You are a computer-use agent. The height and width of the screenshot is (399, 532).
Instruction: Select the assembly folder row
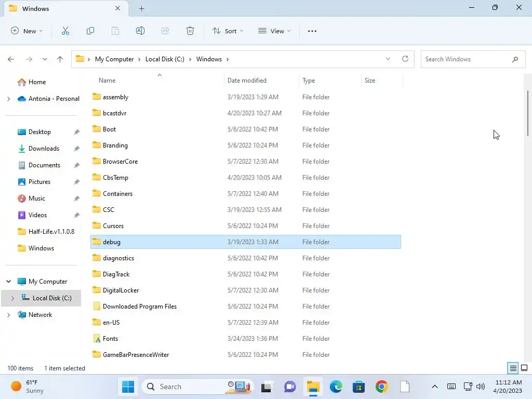(246, 97)
